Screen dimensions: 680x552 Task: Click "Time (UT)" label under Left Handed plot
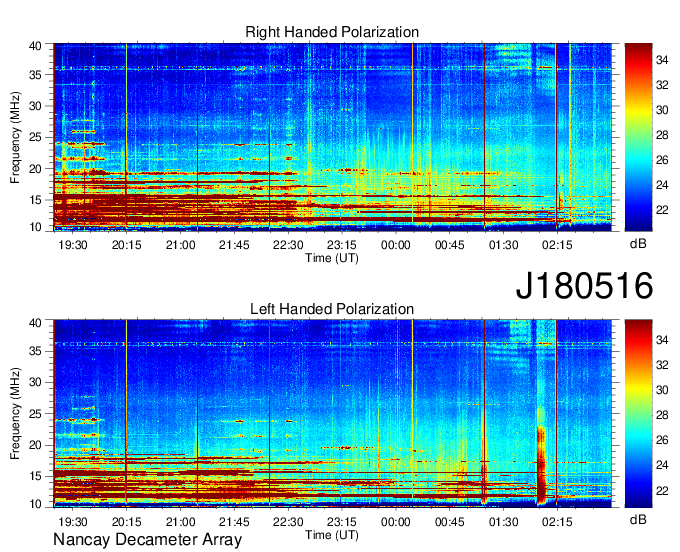332,535
